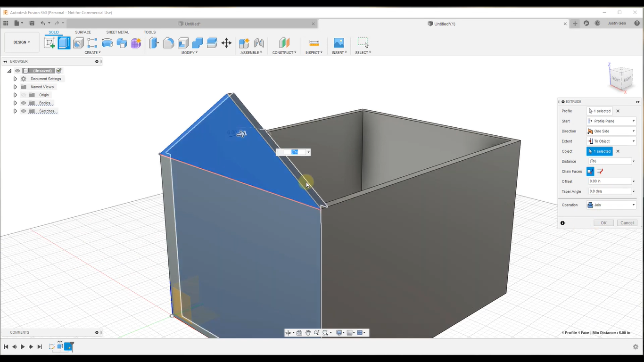Toggle visibility of the Unsaved component
Viewport: 644px width, 362px height.
pos(17,71)
